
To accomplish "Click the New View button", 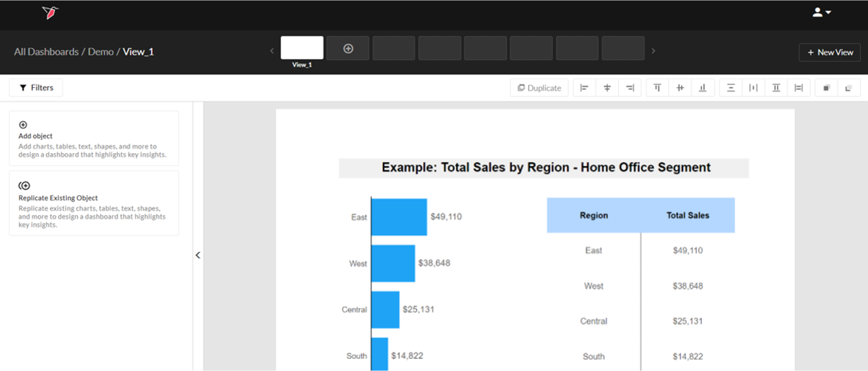I will [830, 52].
